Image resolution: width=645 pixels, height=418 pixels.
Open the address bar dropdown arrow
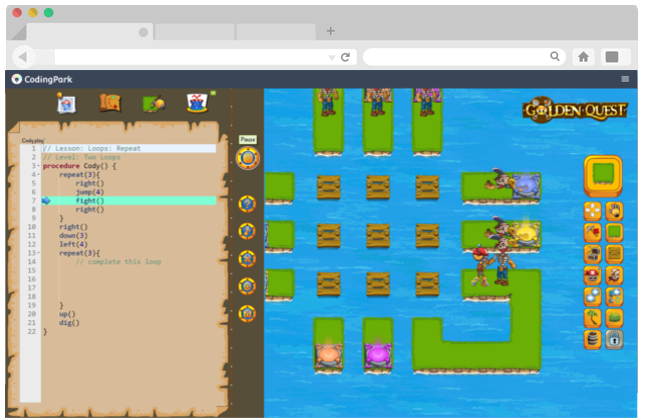[x=332, y=58]
